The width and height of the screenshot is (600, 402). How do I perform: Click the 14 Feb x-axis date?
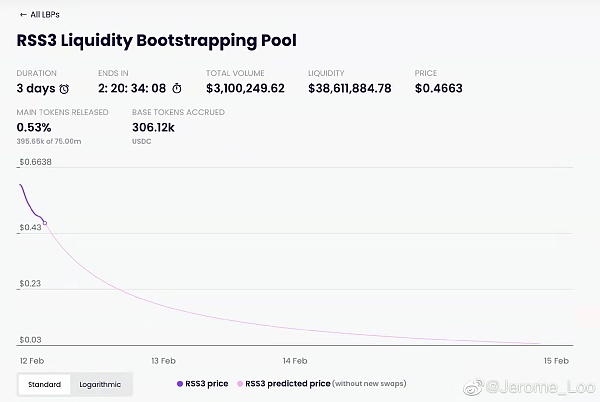(295, 361)
